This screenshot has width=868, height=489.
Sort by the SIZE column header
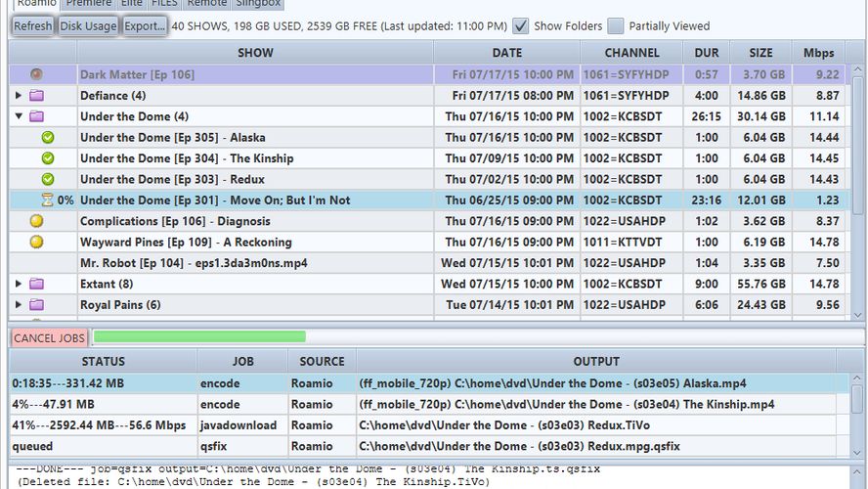point(761,53)
